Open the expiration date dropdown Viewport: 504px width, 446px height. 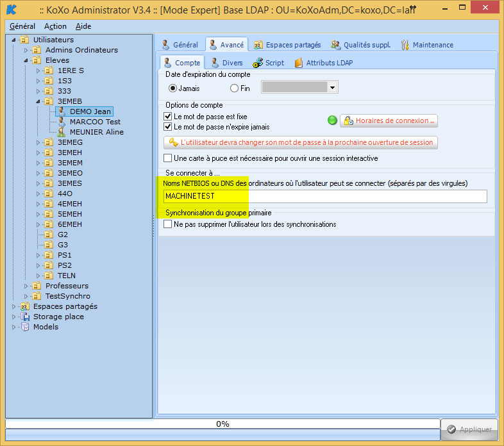[x=332, y=87]
